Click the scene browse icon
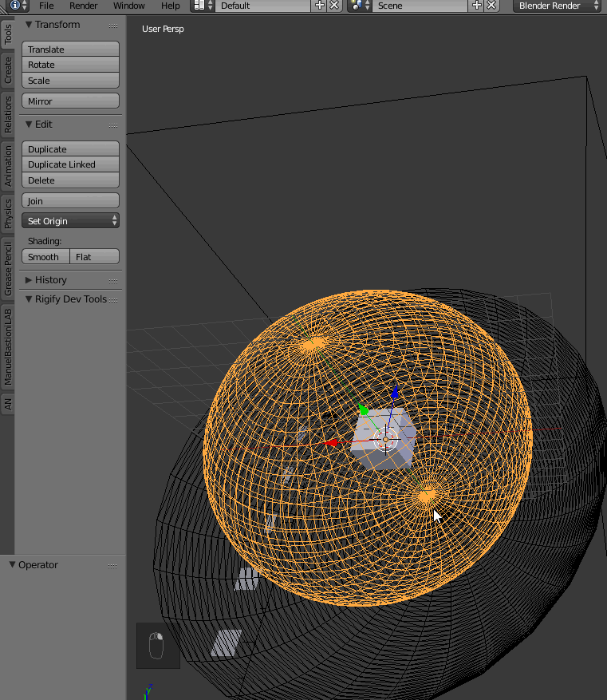The width and height of the screenshot is (607, 700). (357, 6)
